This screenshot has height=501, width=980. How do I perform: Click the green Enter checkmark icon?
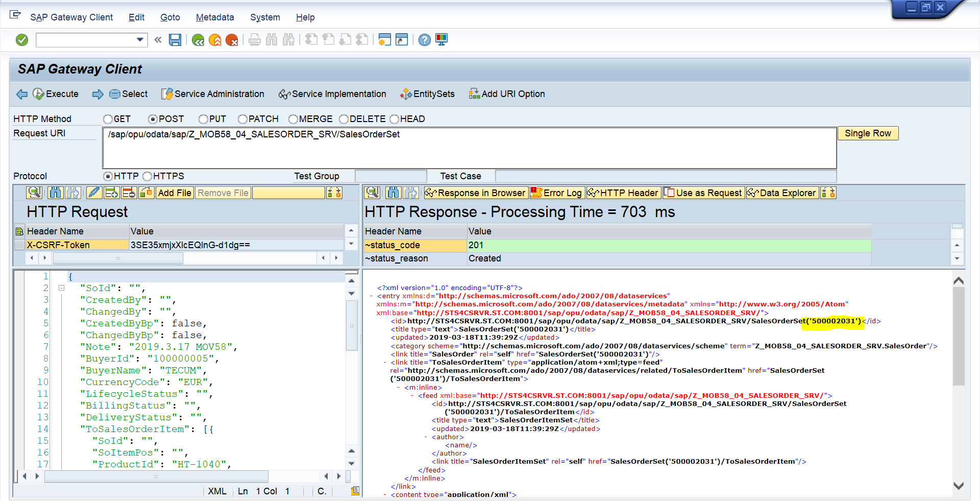(x=22, y=40)
